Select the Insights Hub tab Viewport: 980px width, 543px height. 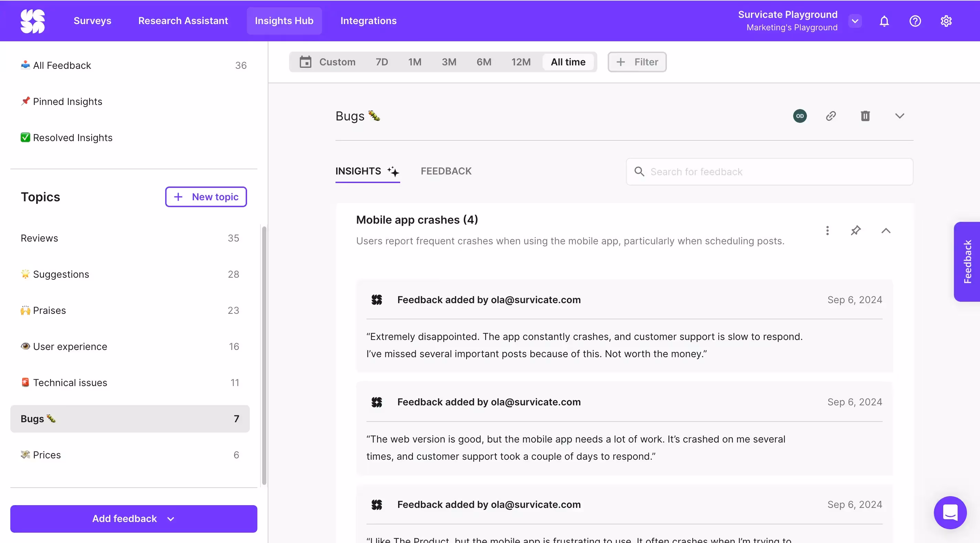coord(284,21)
